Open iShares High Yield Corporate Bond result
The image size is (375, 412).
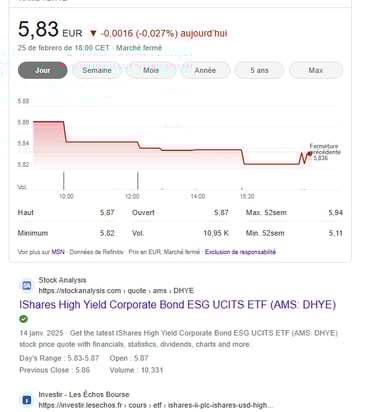[x=177, y=305]
